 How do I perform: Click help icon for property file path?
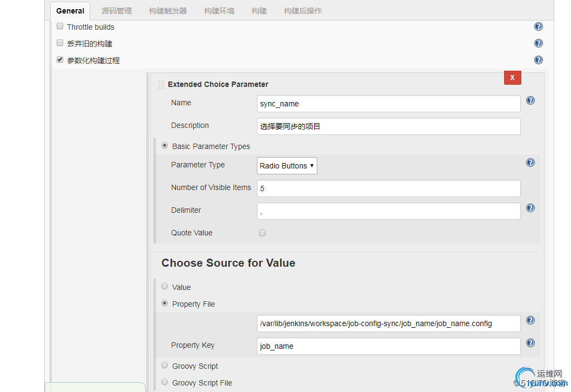click(x=531, y=320)
